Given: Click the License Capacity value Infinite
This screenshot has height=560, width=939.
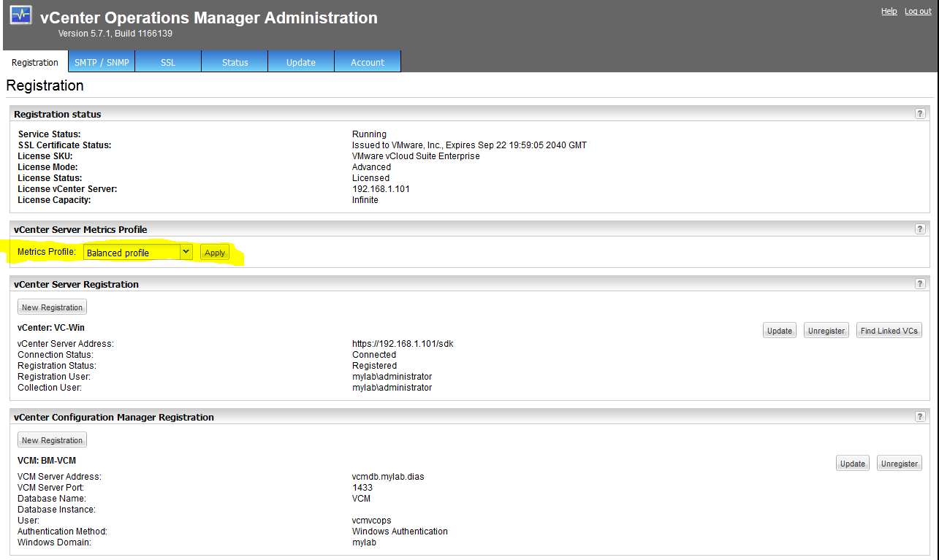Looking at the screenshot, I should (365, 200).
